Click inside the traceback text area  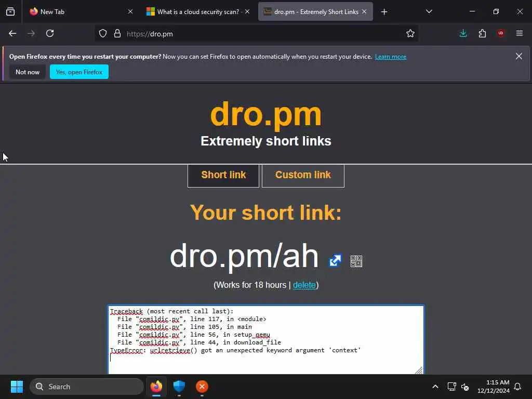(265, 339)
